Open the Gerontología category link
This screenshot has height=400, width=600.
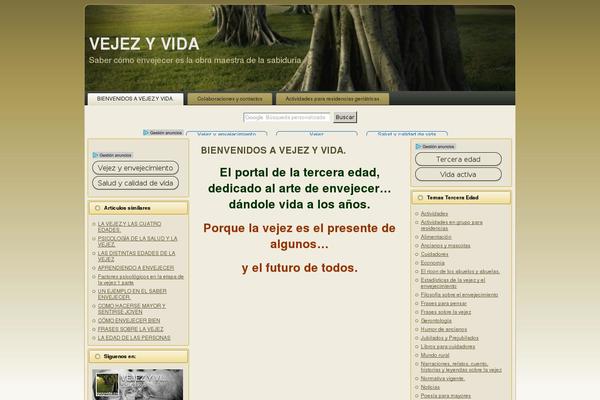(436, 318)
